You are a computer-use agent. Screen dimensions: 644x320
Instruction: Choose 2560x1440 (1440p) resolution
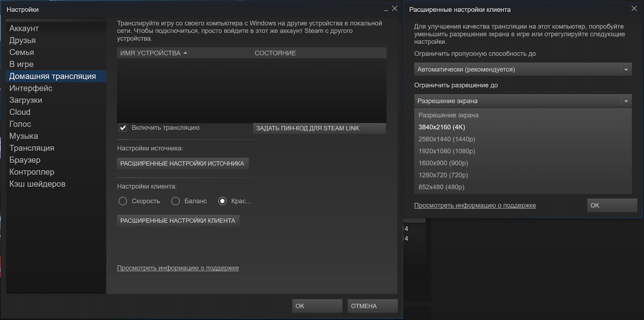(523, 139)
